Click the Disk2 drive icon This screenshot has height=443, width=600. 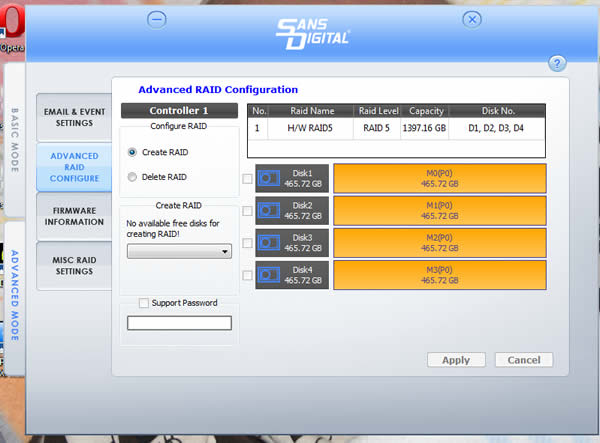(x=269, y=210)
